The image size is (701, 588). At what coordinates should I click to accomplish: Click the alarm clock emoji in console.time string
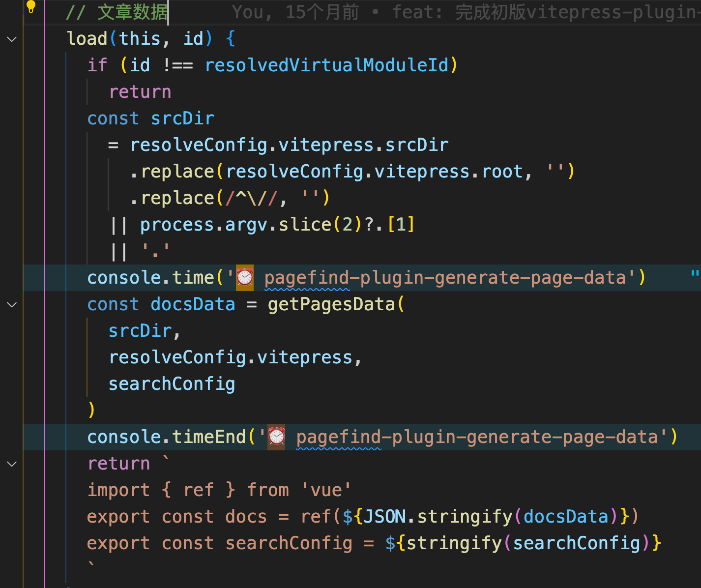[245, 278]
